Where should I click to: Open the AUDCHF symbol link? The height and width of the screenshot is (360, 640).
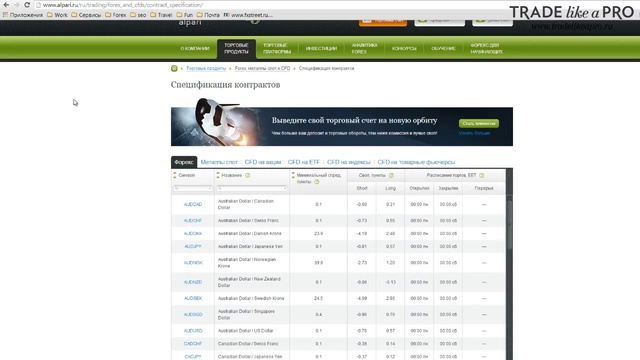[193, 220]
